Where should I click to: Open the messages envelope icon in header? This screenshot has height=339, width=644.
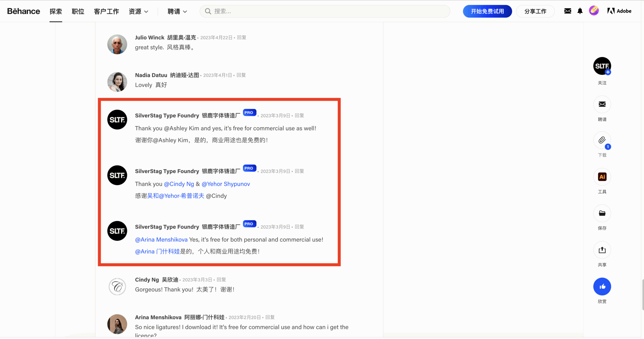pos(568,11)
